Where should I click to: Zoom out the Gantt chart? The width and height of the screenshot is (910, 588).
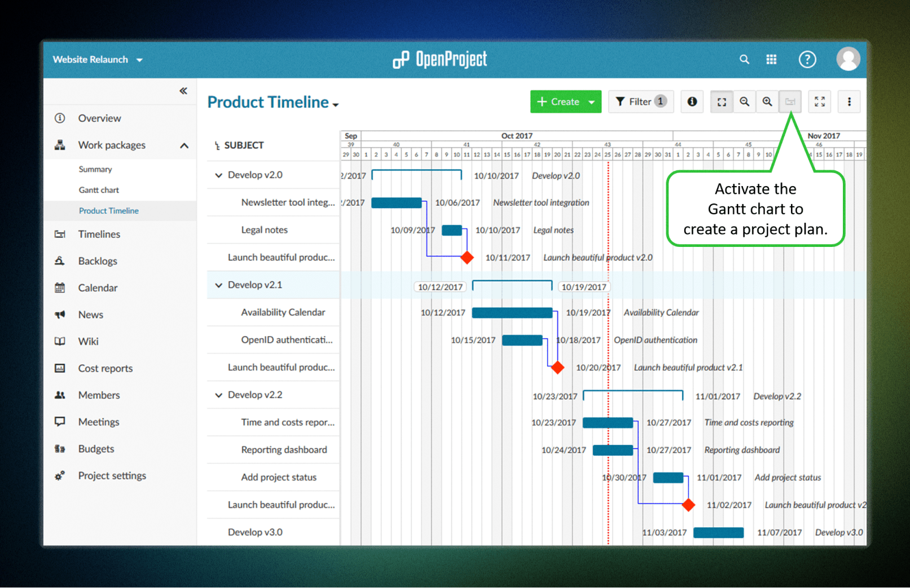[x=745, y=101]
